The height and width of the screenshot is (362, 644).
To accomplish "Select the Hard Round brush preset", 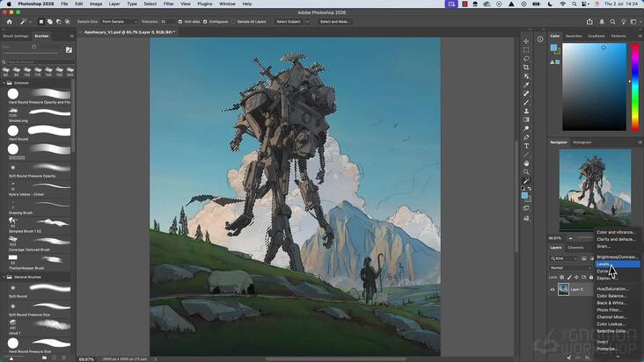I will pyautogui.click(x=39, y=133).
